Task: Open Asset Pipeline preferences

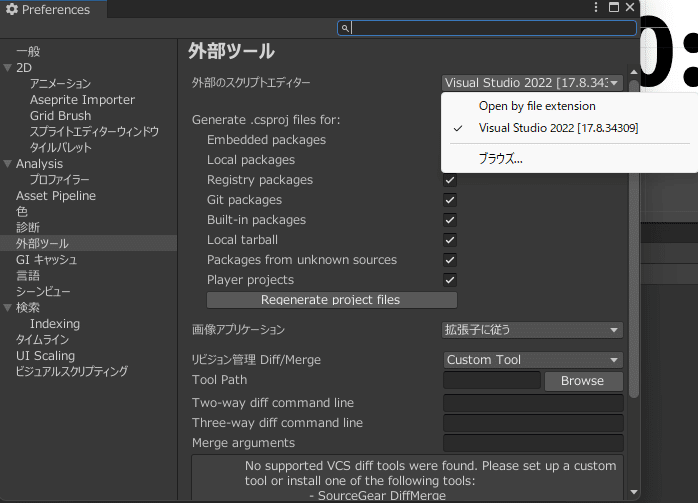Action: 56,196
